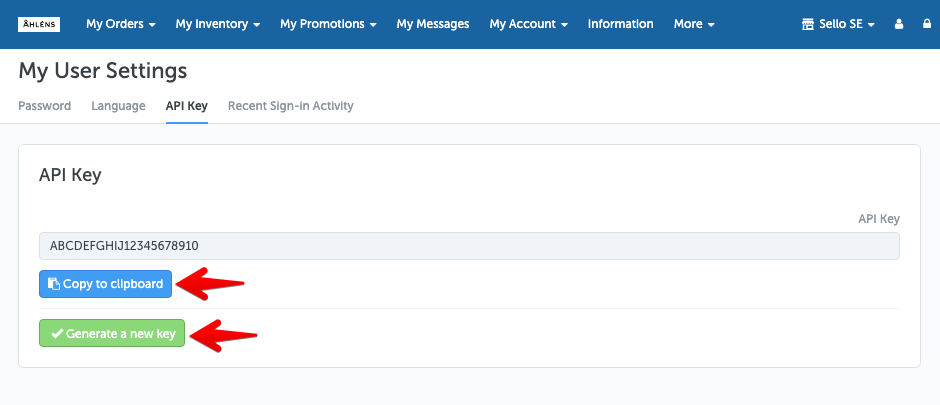Open the My Inventory menu
Screen dimensions: 940x405
(x=218, y=24)
